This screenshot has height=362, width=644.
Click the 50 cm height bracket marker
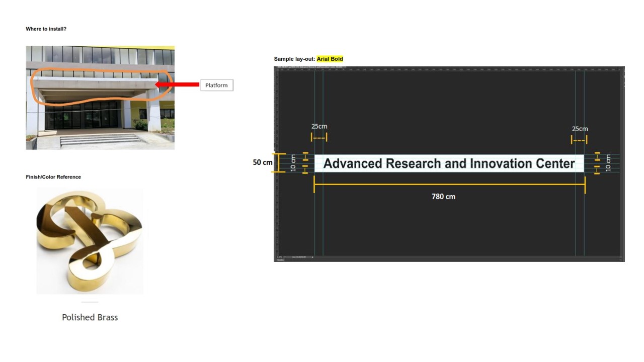(279, 163)
